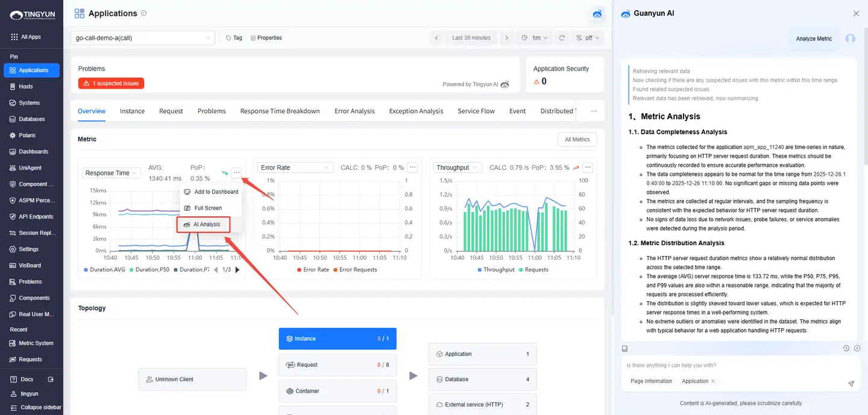The image size is (868, 415).
Task: Click the Error Rate chart more options button
Action: point(412,167)
